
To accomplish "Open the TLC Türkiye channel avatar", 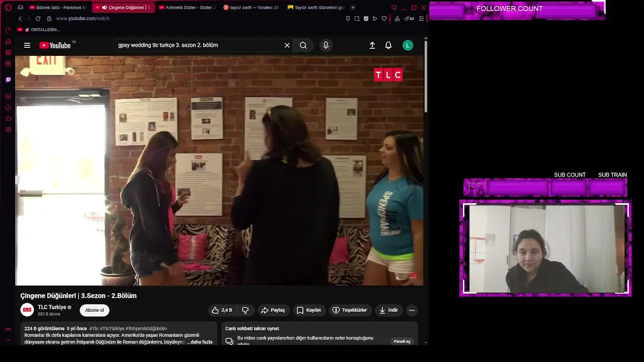I will tap(27, 310).
